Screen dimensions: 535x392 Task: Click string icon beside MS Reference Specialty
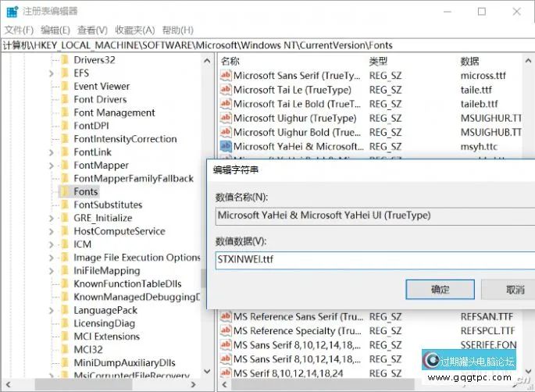(x=225, y=331)
